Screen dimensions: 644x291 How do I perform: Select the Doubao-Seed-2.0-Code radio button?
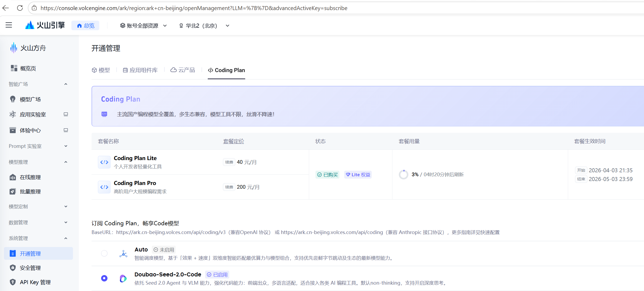[104, 278]
